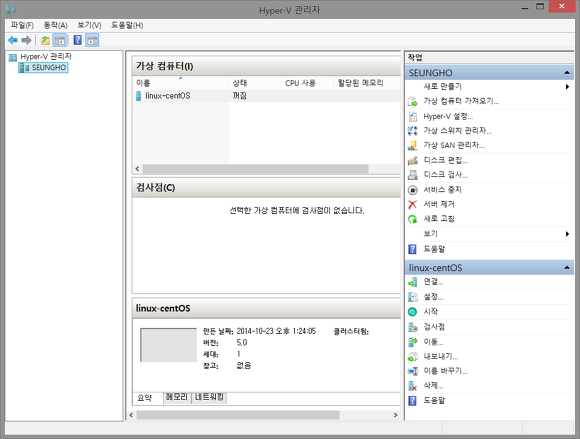Open 가상 SAN 관리자 action

point(453,145)
